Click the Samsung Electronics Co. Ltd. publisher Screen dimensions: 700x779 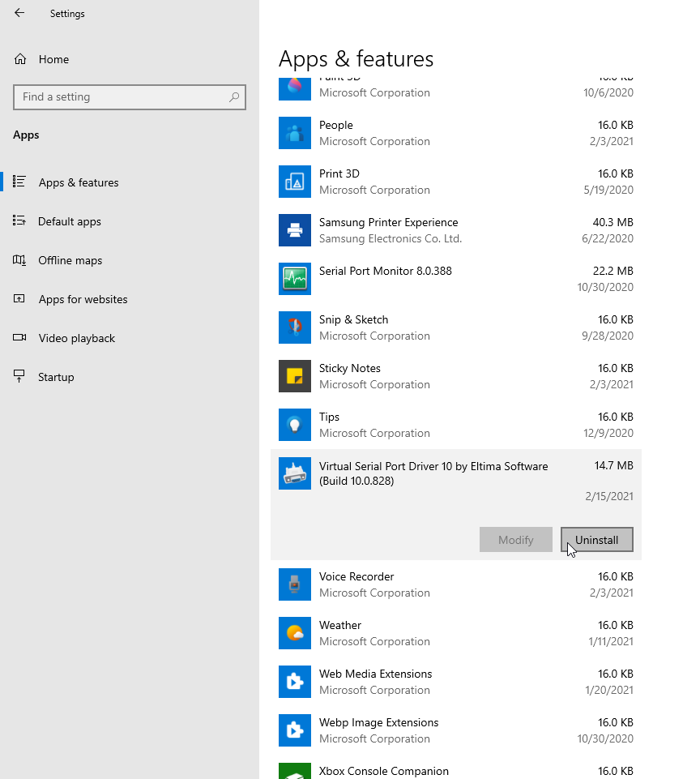click(x=391, y=239)
